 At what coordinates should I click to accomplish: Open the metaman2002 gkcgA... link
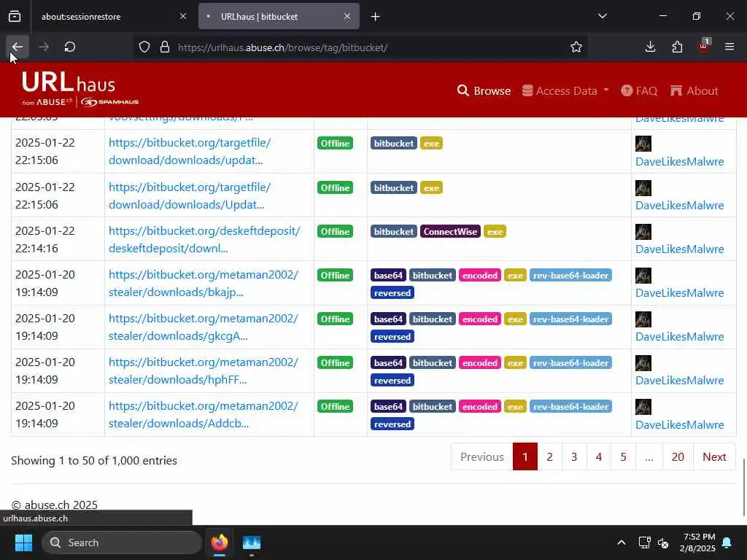(204, 327)
